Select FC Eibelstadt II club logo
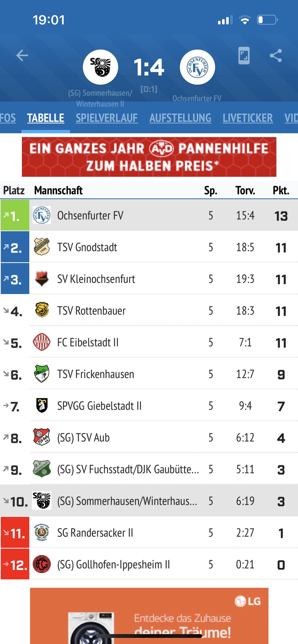 [x=42, y=342]
